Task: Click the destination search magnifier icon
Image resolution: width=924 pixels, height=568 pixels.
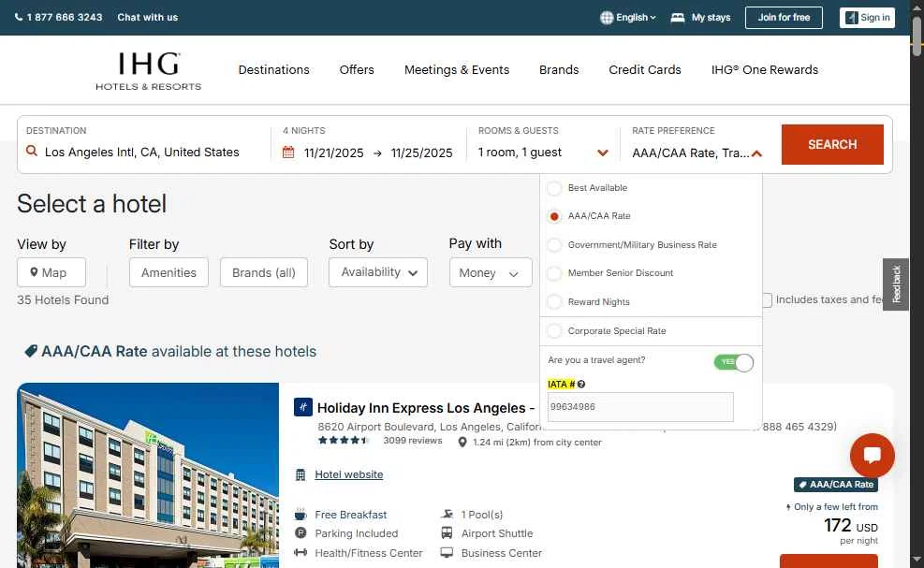Action: click(32, 152)
